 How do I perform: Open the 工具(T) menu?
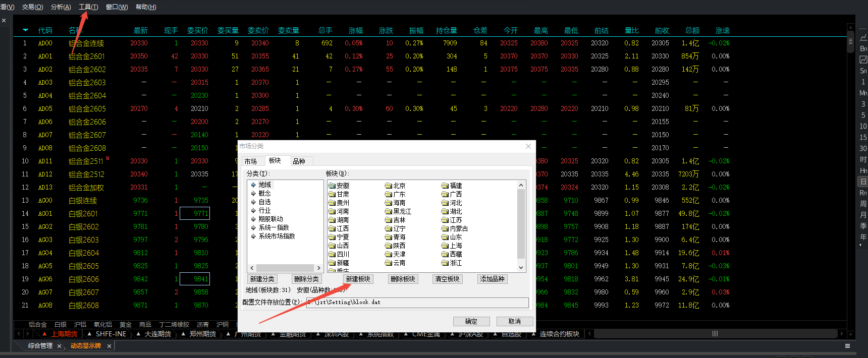click(x=88, y=7)
